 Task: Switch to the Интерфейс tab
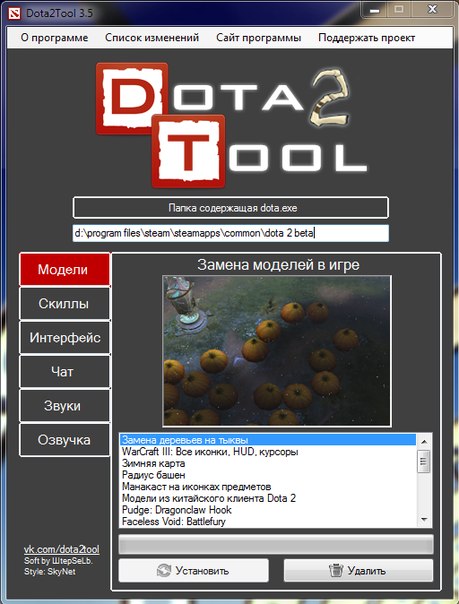point(65,338)
